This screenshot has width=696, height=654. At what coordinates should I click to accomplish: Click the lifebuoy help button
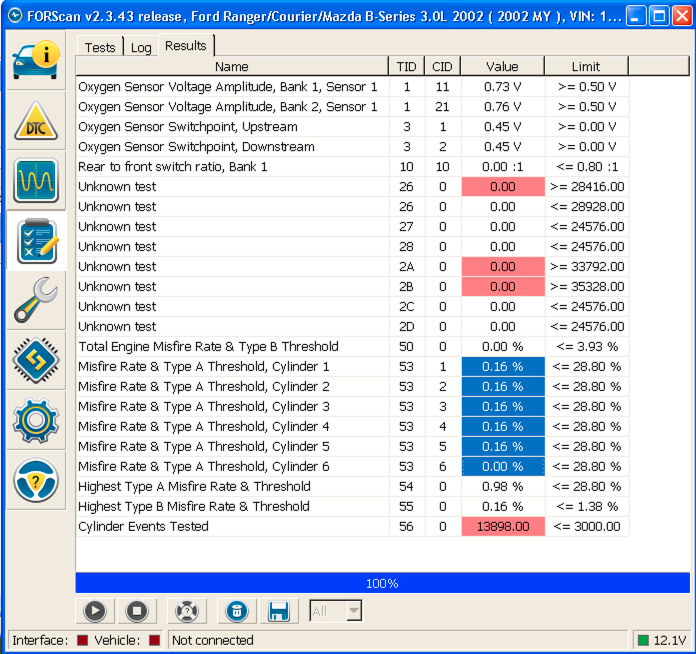185,610
